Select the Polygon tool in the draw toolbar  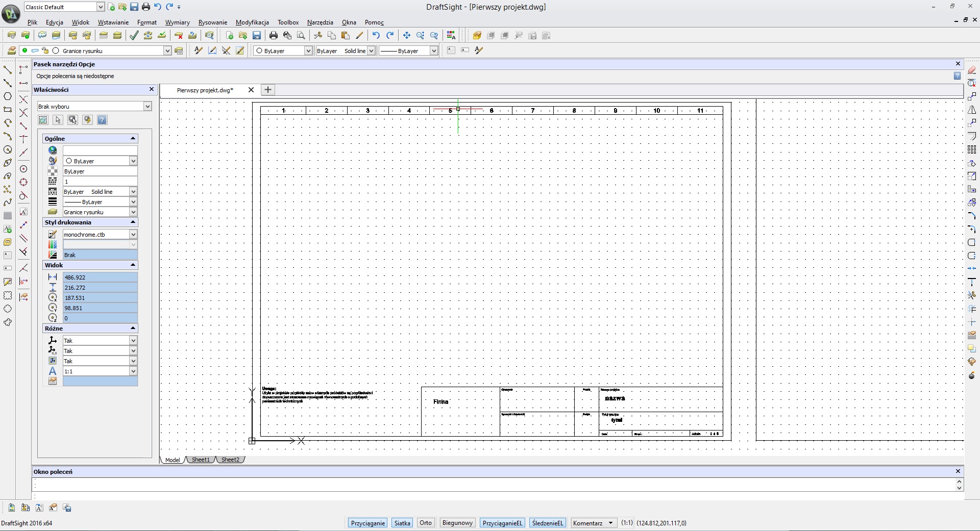[8, 96]
